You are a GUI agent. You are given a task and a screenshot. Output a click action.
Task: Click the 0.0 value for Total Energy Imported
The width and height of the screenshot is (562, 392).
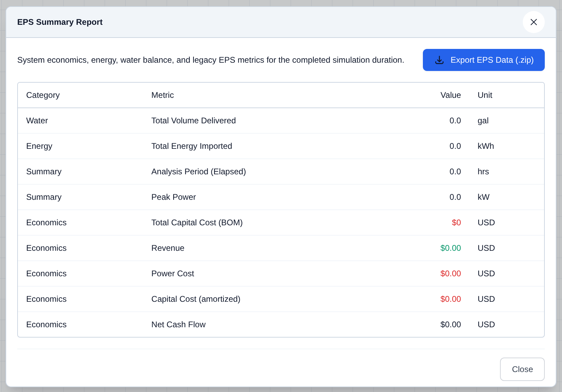455,146
